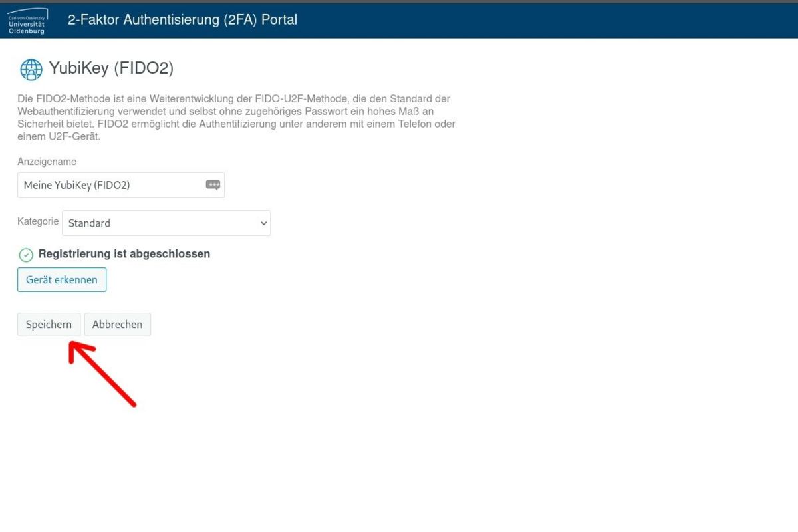Click empty area of the blue header bar
798x532 pixels.
[532, 20]
